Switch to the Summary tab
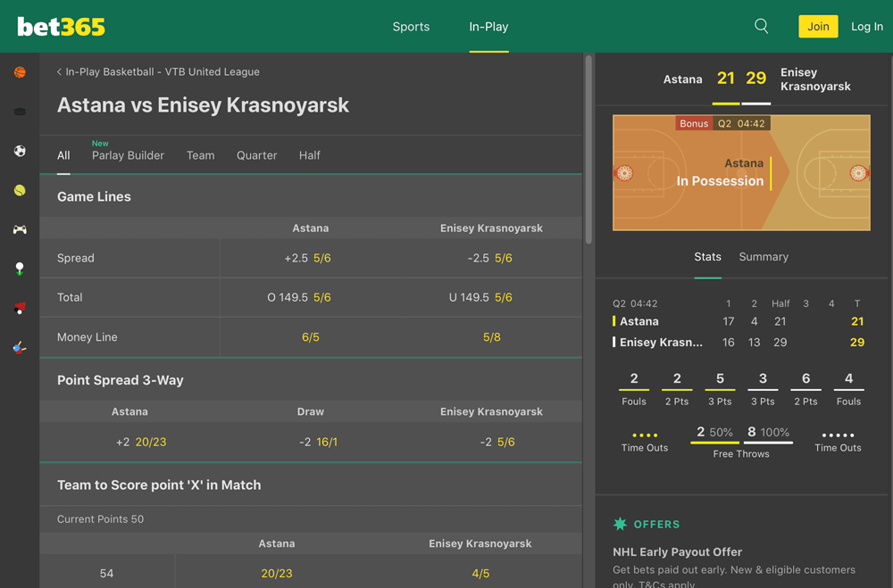Screen dimensions: 893x588 pyautogui.click(x=764, y=257)
